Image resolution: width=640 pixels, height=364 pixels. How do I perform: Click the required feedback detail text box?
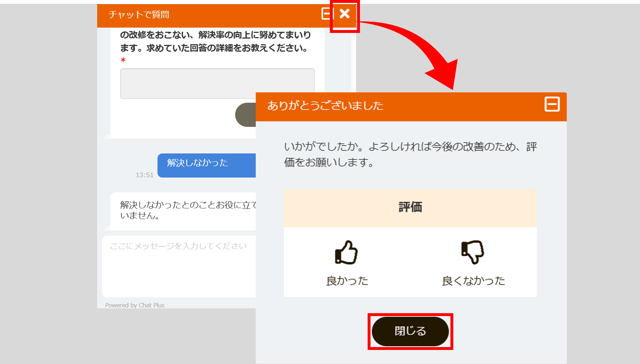point(217,83)
